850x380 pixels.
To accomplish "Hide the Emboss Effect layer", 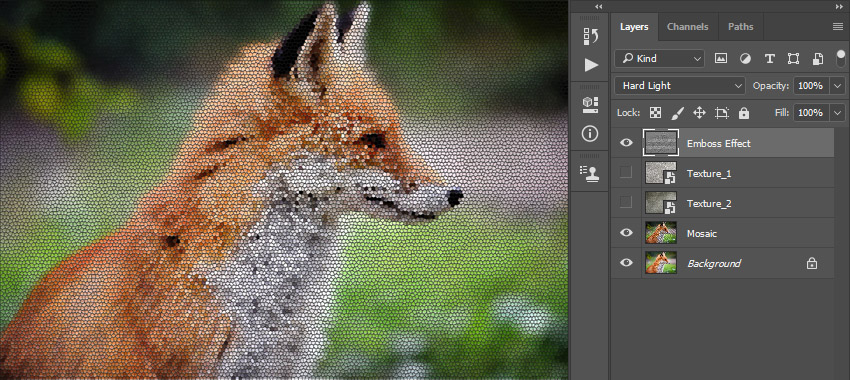I will (626, 143).
